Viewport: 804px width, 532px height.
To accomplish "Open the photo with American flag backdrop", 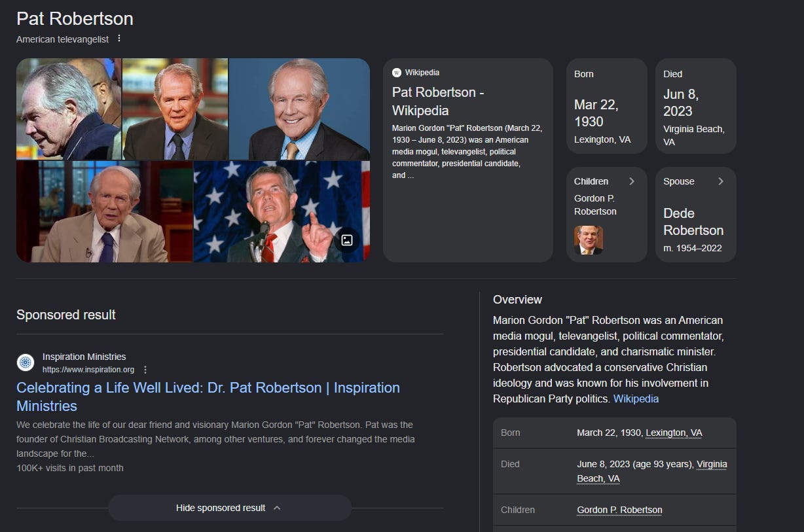I will pos(282,211).
